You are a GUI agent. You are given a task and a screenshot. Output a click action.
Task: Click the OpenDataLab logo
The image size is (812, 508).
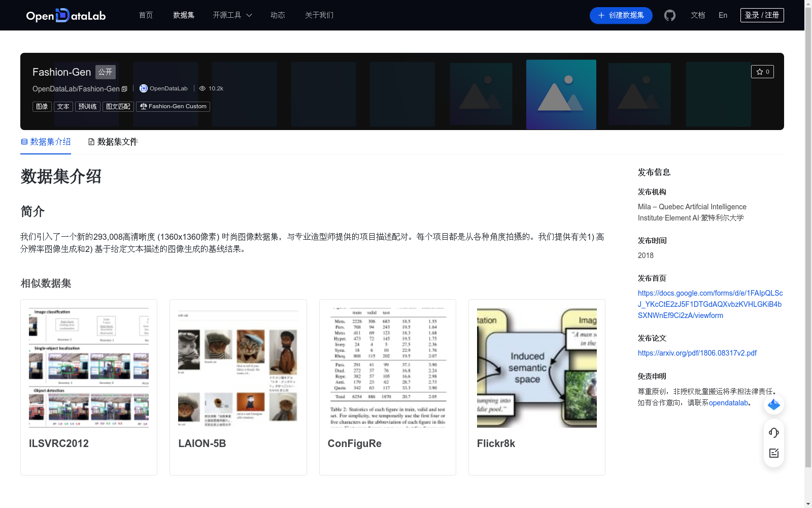pos(66,15)
